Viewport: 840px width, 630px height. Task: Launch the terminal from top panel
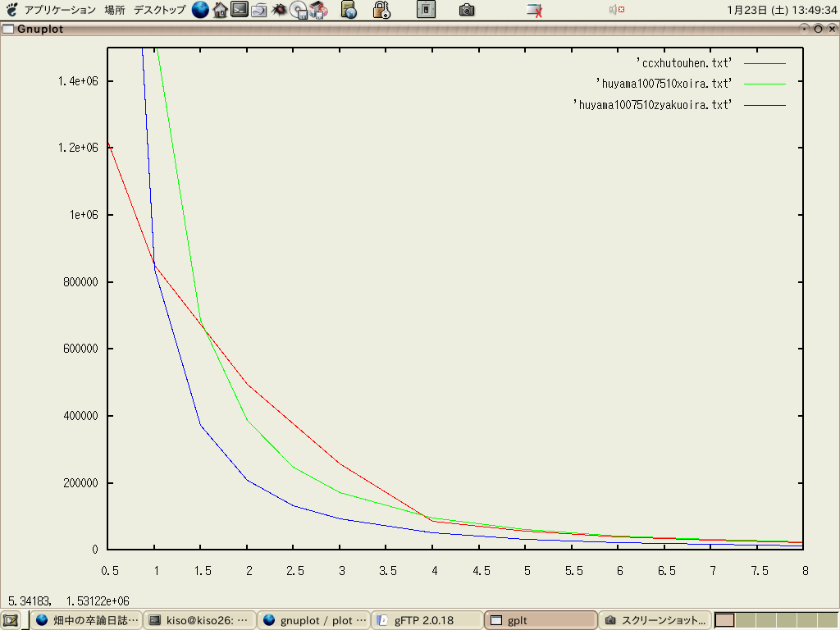(239, 10)
